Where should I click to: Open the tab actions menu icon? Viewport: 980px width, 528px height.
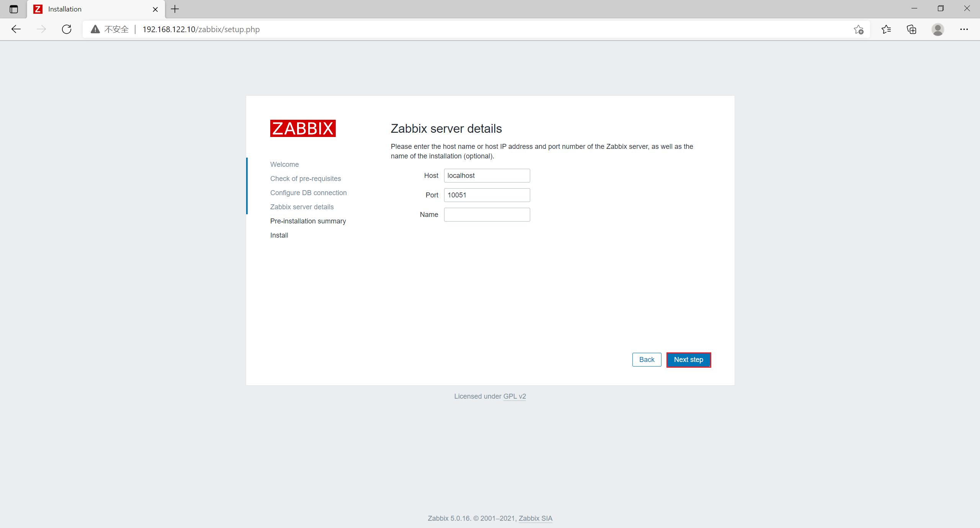[x=14, y=9]
